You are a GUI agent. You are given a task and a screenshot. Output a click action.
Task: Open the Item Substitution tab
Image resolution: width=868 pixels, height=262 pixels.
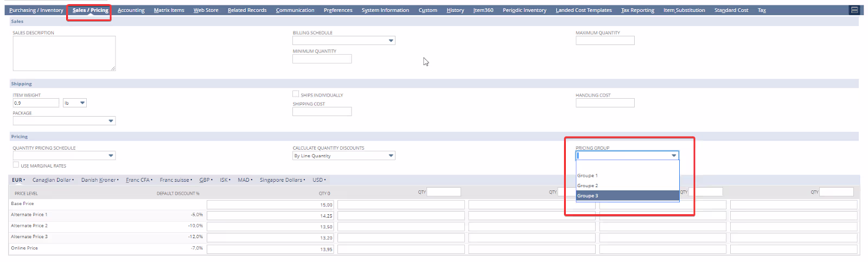pyautogui.click(x=684, y=10)
